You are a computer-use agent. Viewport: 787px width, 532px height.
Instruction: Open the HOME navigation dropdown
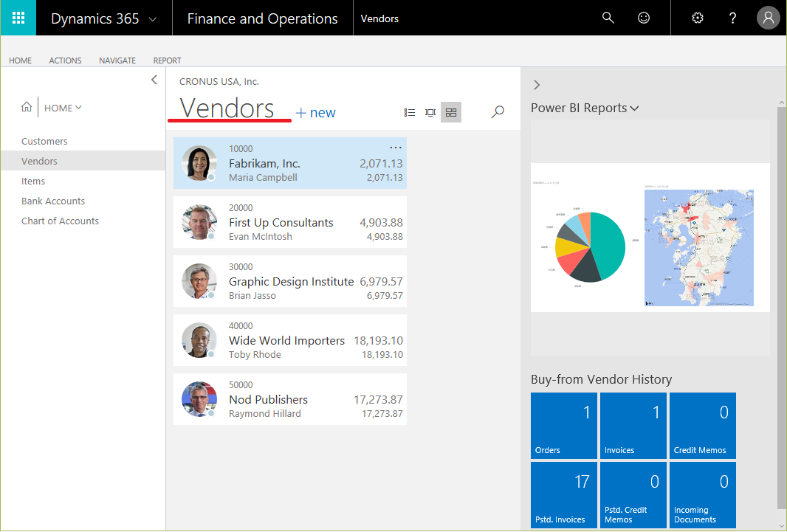(63, 108)
